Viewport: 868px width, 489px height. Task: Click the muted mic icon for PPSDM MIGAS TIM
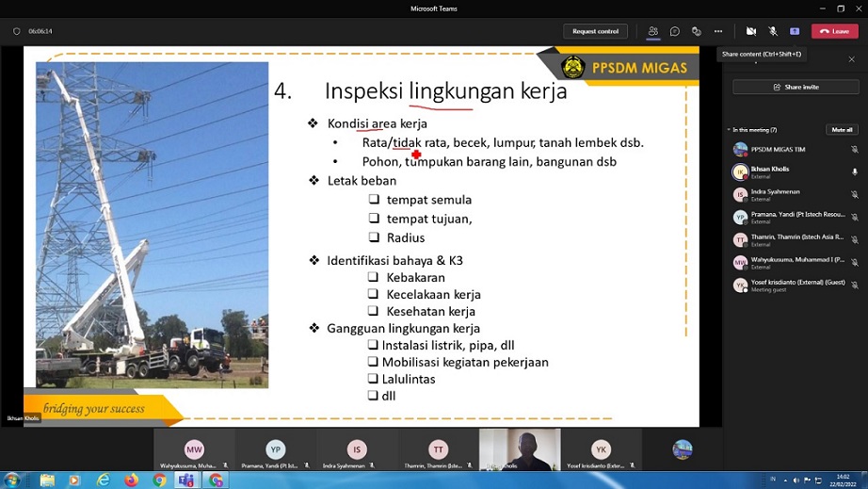pos(855,150)
